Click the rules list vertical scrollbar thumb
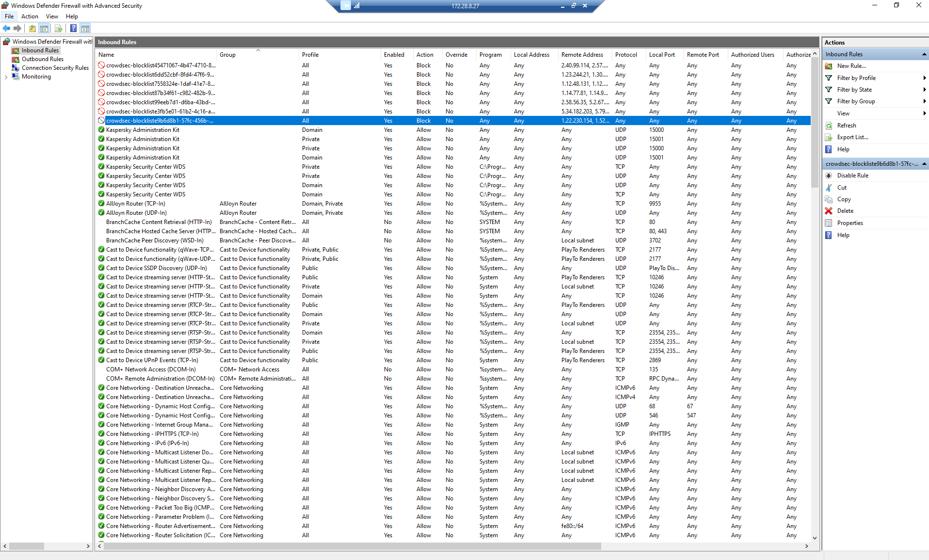 point(815,122)
